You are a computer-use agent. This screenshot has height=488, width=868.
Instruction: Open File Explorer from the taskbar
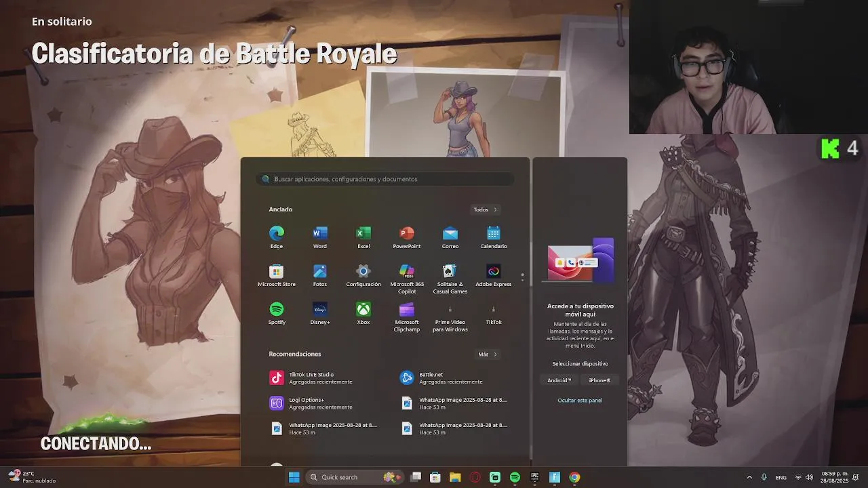(455, 477)
